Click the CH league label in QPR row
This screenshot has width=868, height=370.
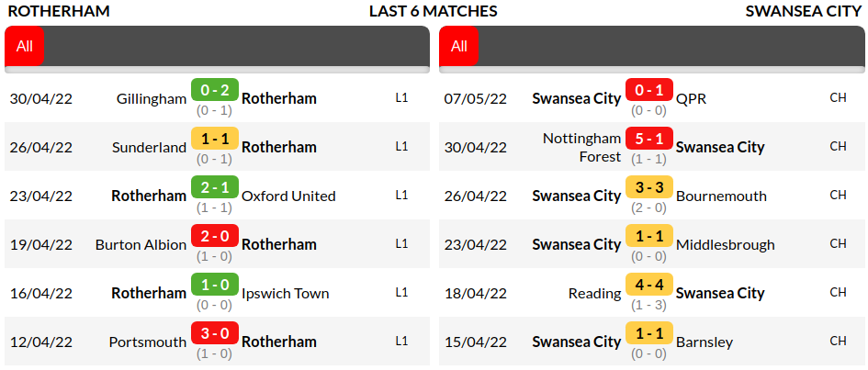coord(838,97)
